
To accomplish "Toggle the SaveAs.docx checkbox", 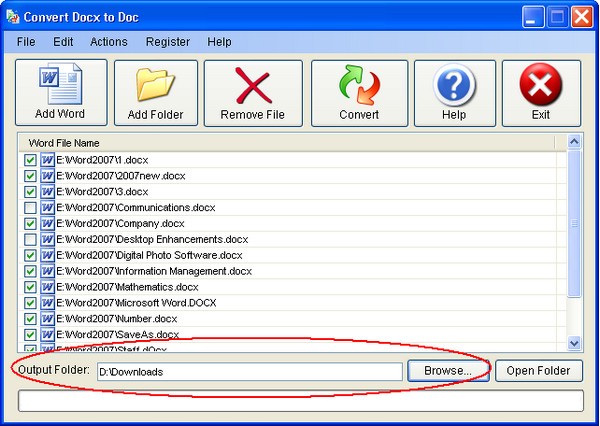I will 30,335.
